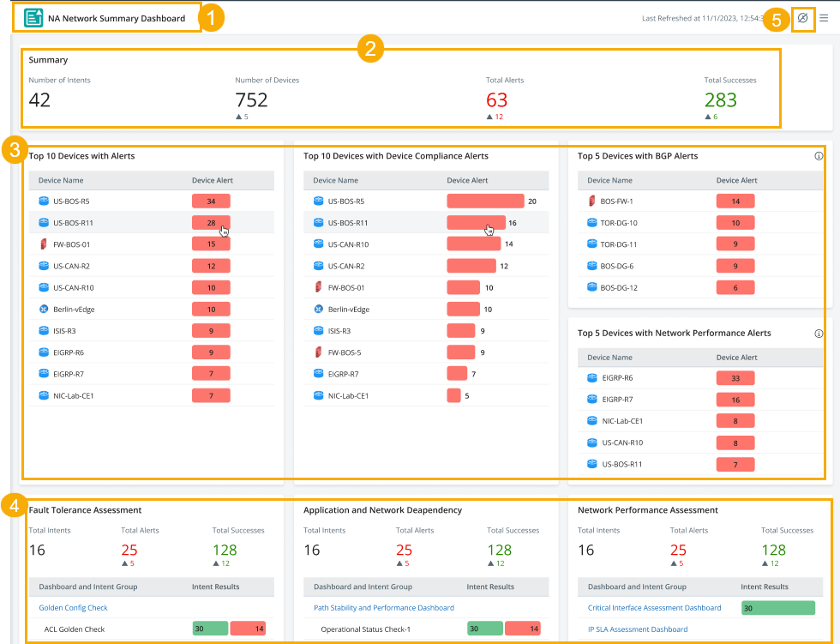Viewport: 840px width, 644px height.
Task: Open the hamburger menu at top right
Action: (824, 18)
